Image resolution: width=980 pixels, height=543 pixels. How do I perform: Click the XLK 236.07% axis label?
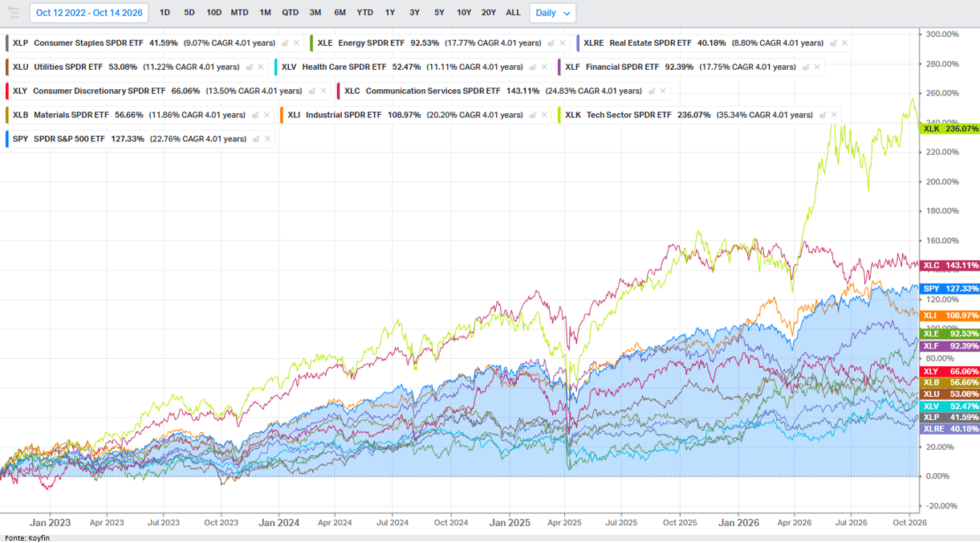(950, 129)
